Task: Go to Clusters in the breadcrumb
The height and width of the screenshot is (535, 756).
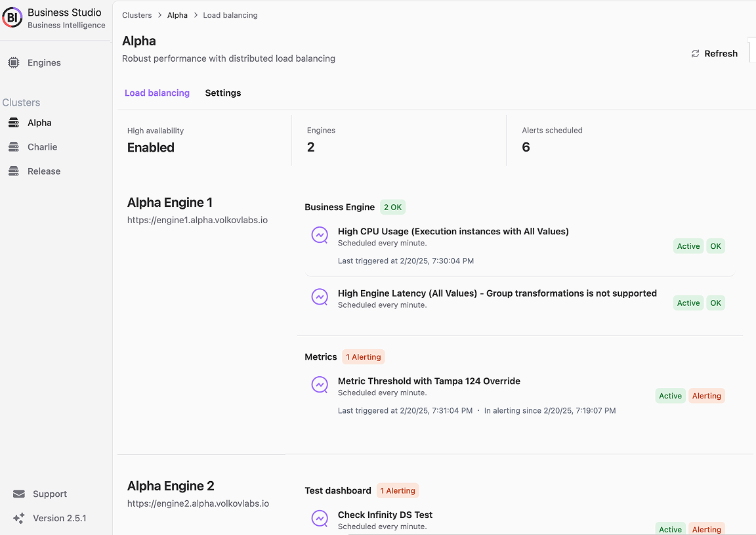Action: (137, 16)
